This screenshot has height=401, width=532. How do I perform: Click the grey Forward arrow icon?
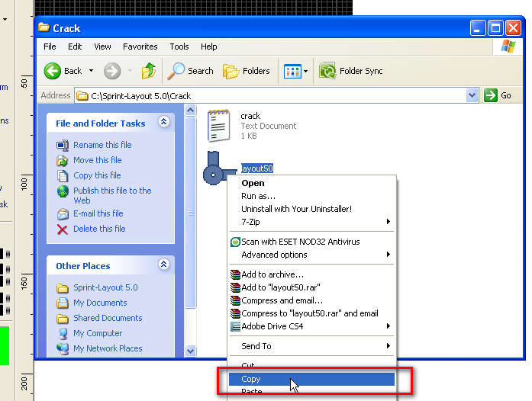tap(112, 71)
